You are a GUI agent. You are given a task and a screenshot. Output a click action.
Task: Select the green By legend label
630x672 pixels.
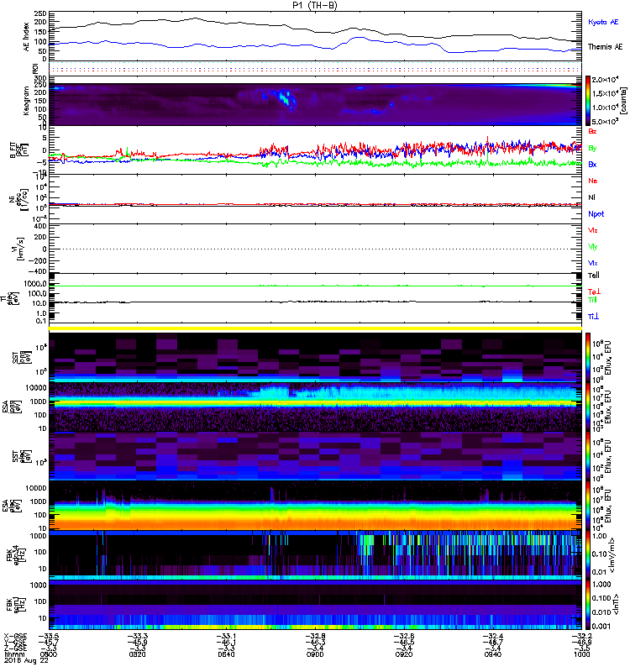coord(592,148)
